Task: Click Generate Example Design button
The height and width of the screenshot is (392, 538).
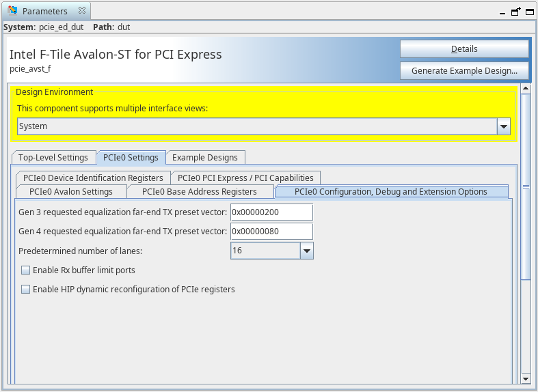Action: click(x=464, y=70)
